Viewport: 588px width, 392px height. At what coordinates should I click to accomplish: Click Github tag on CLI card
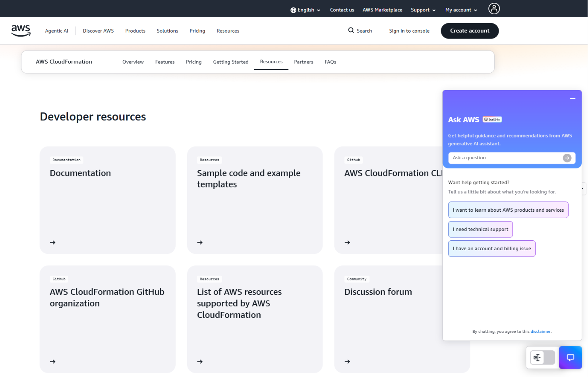(354, 160)
